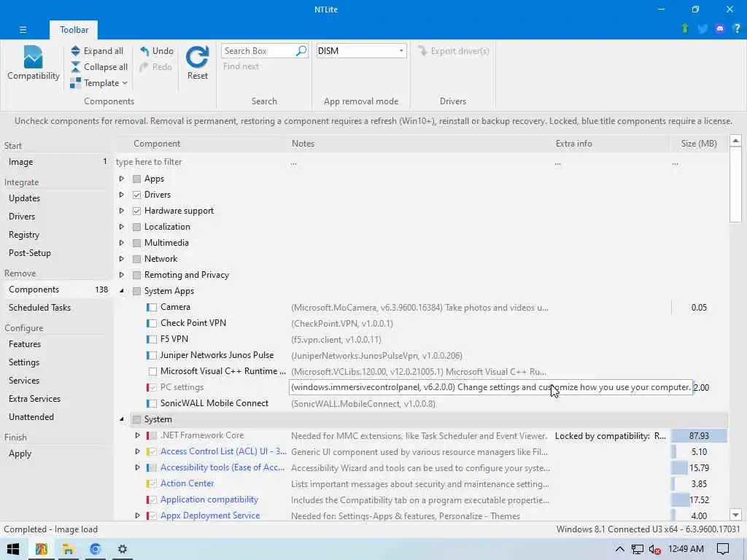
Task: Open the Updates page in sidebar
Action: click(x=24, y=198)
